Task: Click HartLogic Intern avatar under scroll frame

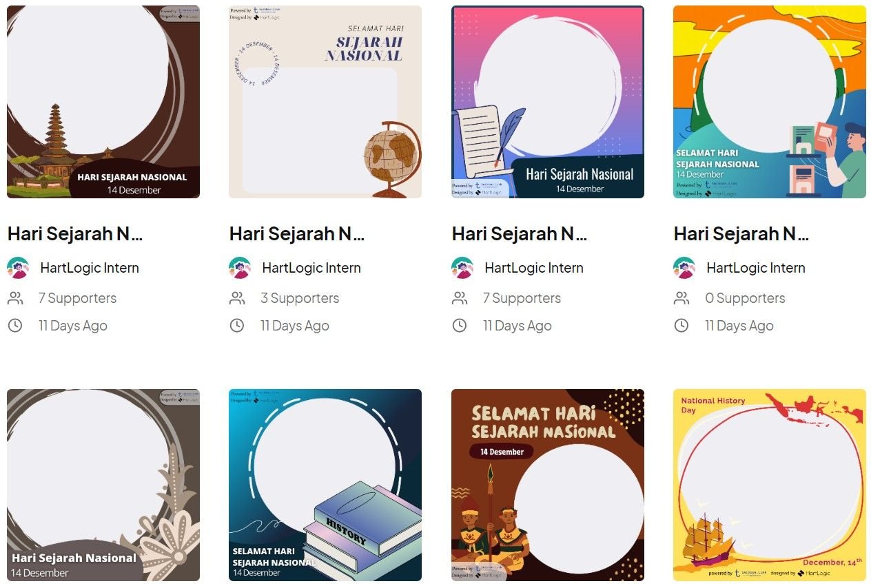Action: (462, 268)
